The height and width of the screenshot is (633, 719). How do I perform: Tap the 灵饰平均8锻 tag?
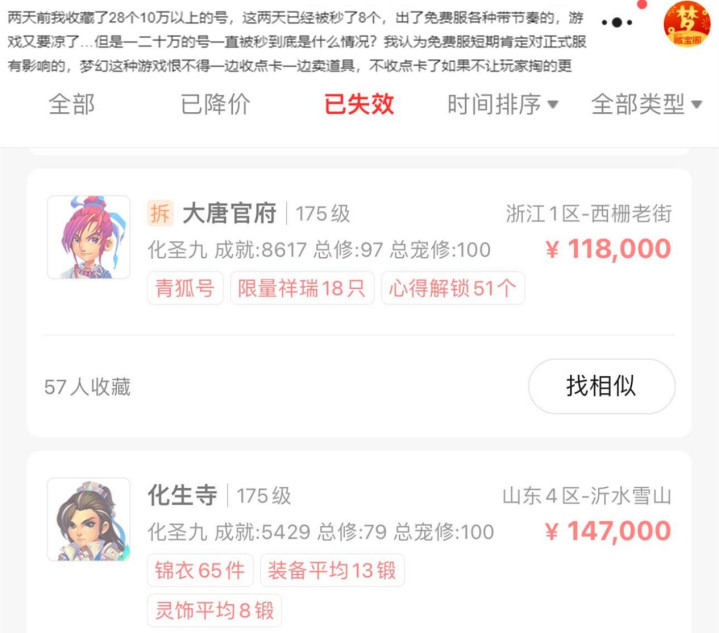click(x=214, y=611)
